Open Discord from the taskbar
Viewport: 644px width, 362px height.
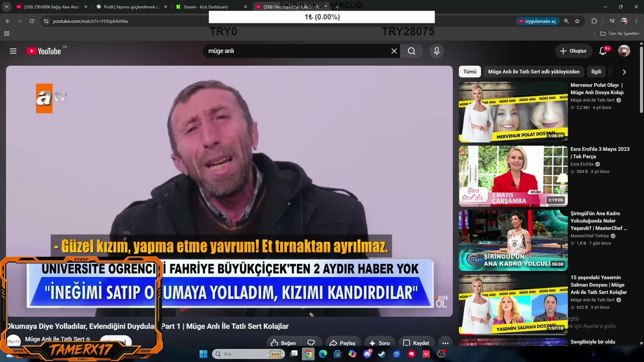[367, 354]
